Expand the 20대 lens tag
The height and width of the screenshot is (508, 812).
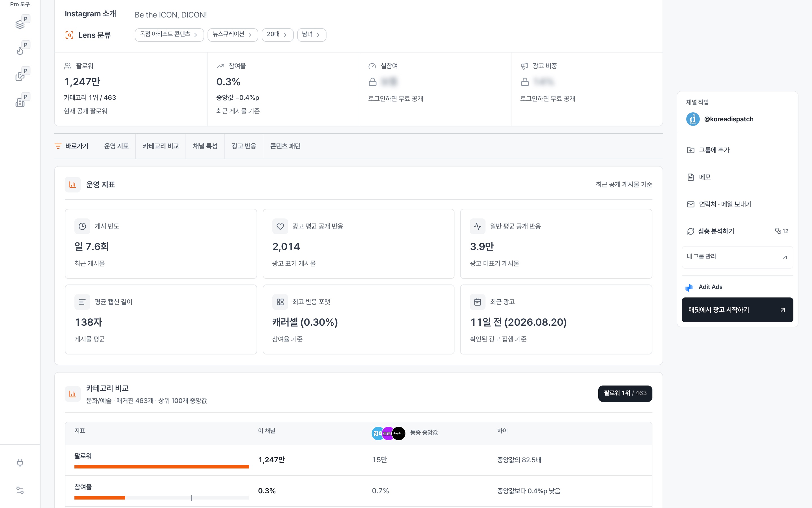coord(277,35)
